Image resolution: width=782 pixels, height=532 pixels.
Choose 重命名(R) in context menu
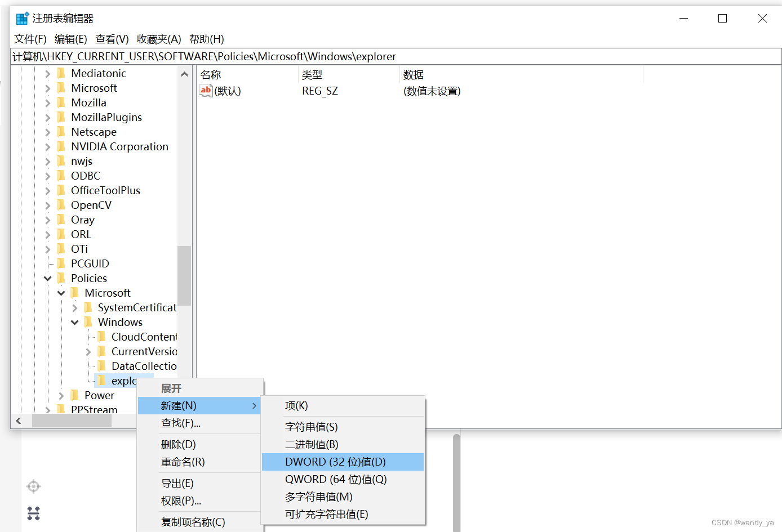(200, 462)
